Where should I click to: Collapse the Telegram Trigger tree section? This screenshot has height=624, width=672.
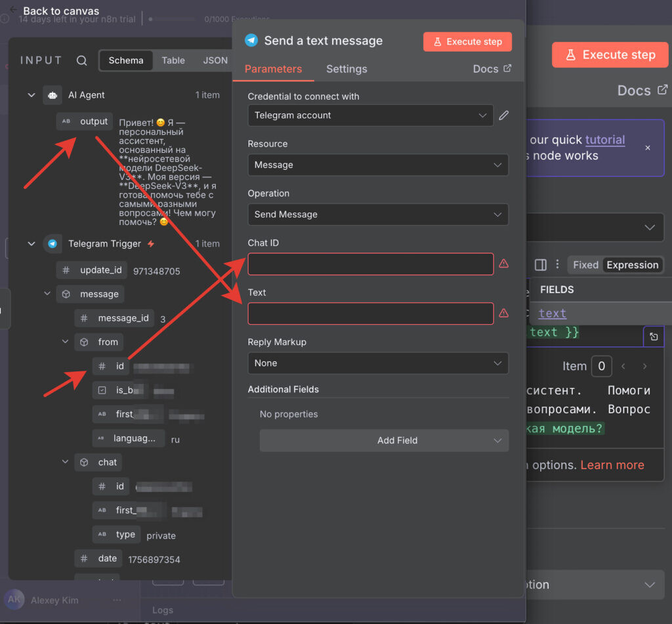coord(31,244)
